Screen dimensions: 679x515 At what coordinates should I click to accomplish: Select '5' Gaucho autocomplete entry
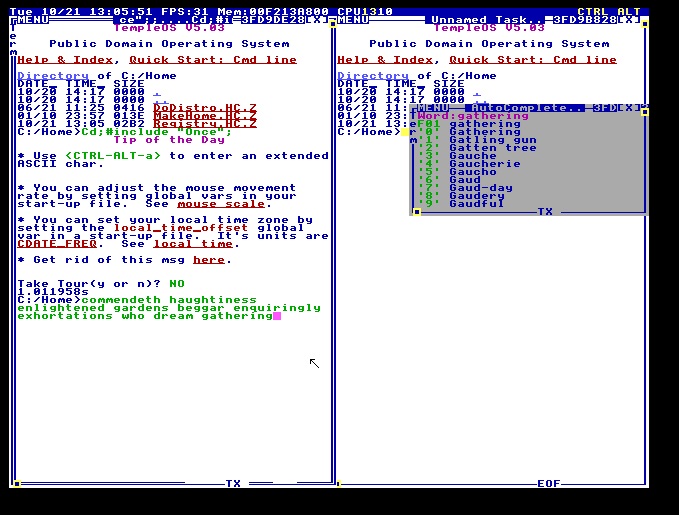click(457, 172)
